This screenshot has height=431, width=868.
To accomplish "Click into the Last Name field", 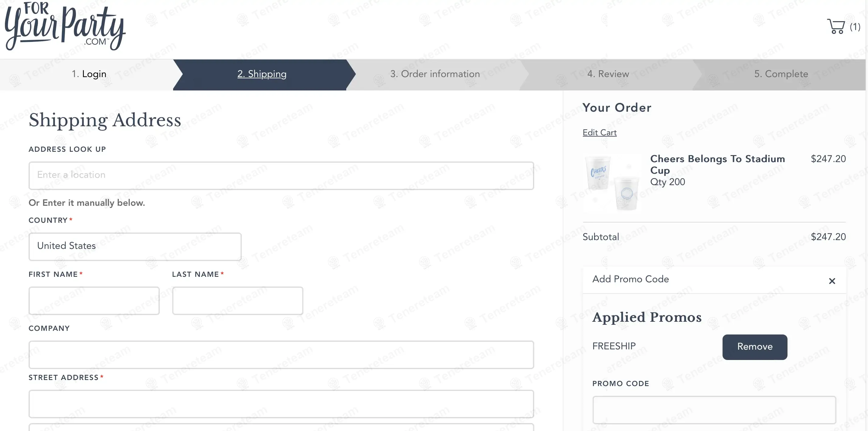I will coord(238,301).
